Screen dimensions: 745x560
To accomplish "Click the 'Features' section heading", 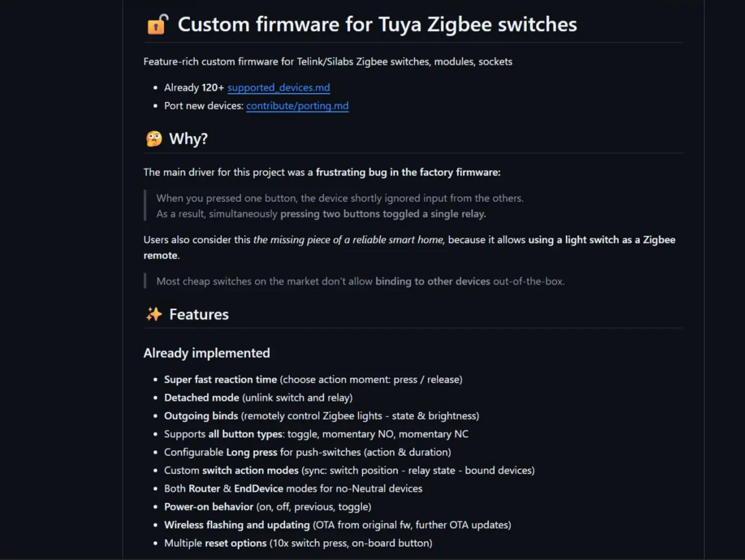I will tap(199, 314).
